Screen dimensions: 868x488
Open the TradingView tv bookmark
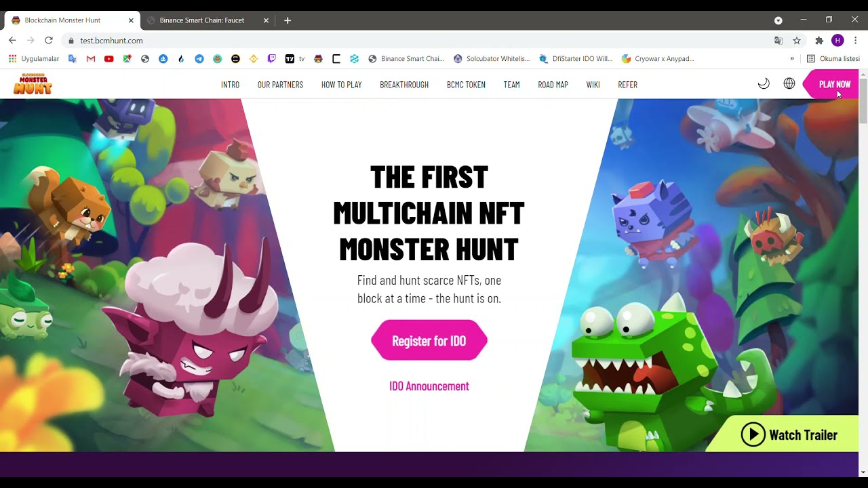pos(295,59)
